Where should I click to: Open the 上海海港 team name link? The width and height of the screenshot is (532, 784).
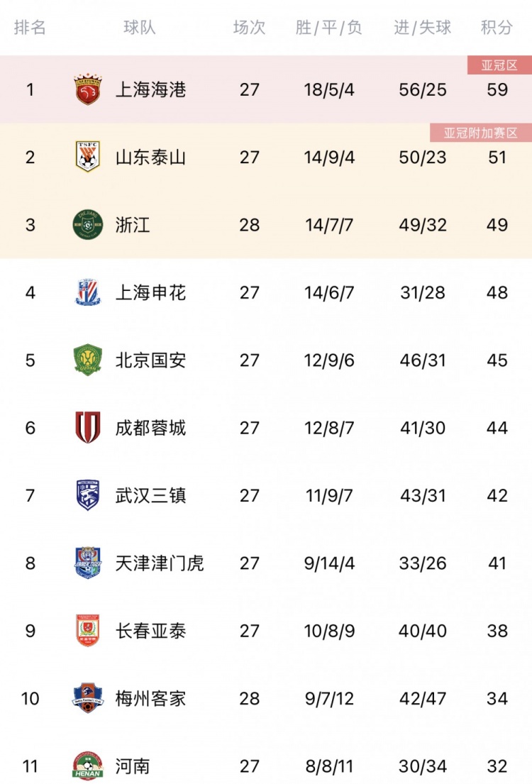coord(150,89)
